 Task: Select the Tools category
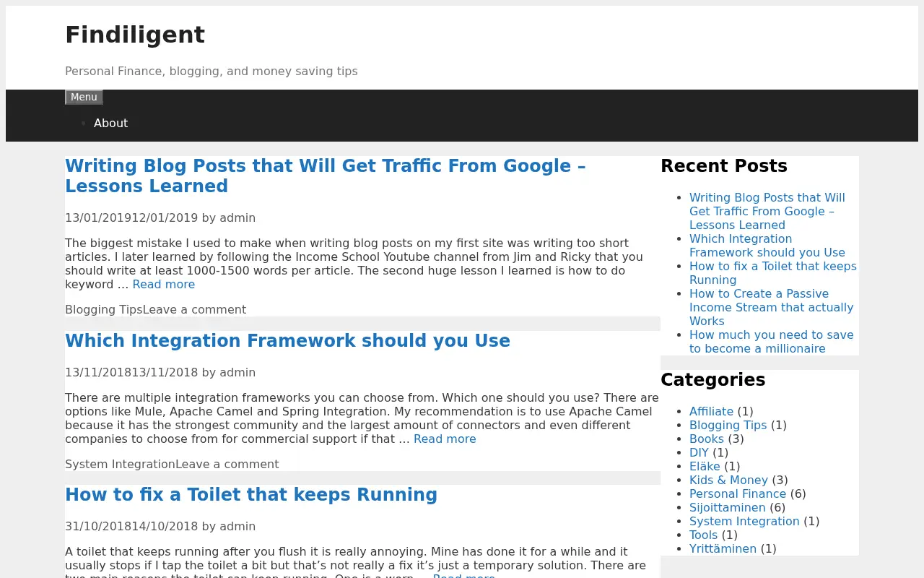(703, 535)
